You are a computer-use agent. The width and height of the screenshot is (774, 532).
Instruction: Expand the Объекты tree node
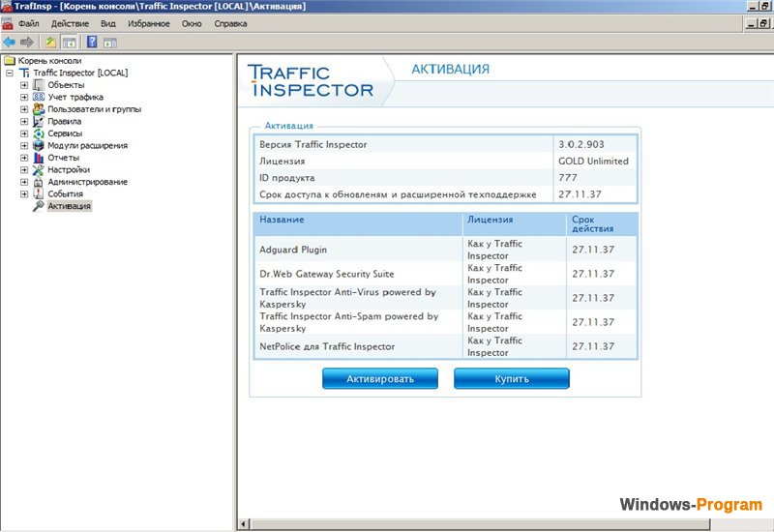point(23,85)
